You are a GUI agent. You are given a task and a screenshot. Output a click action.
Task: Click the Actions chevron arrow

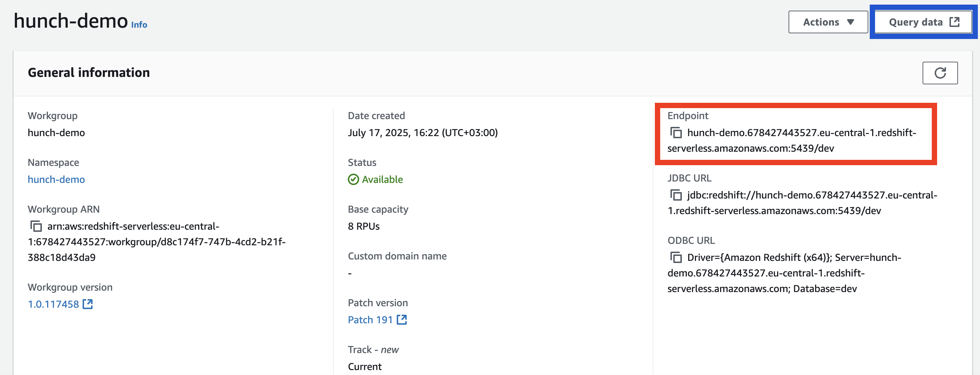click(x=851, y=22)
